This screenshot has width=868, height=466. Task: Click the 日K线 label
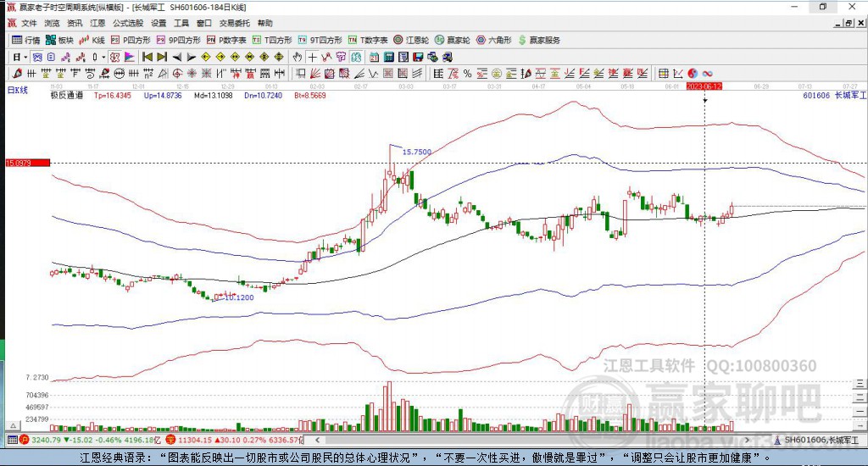point(17,90)
